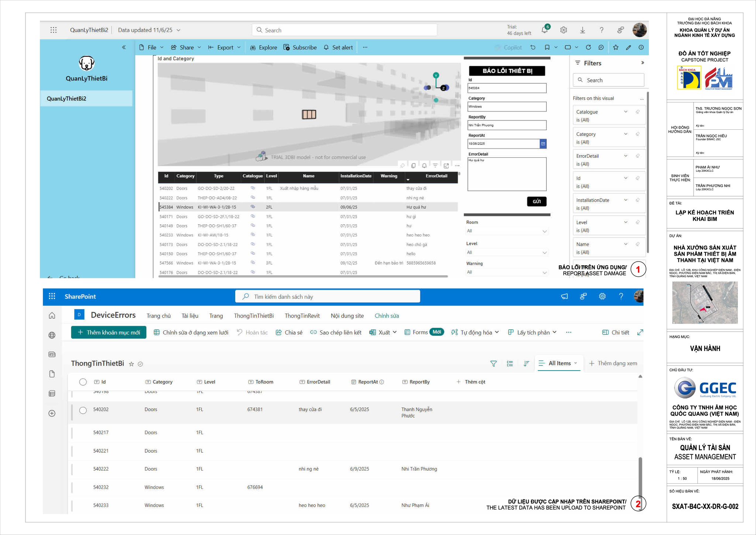Open calendar picker in ReportAt field
Screen dimensions: 756x535
click(x=543, y=144)
